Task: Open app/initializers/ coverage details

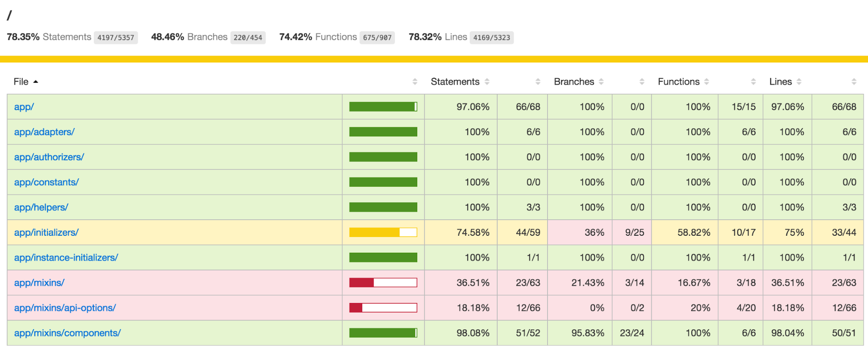Action: 46,233
